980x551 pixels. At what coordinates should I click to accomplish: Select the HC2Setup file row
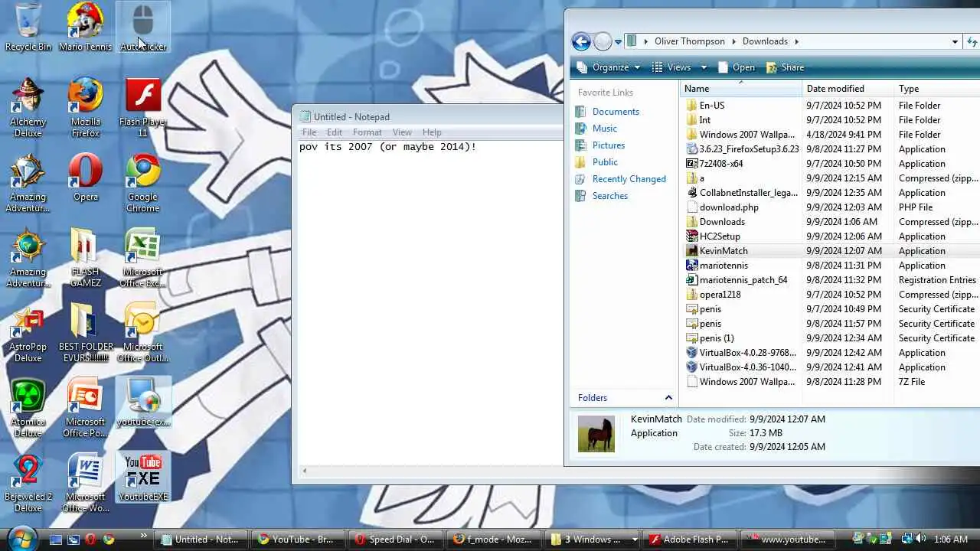(x=830, y=236)
